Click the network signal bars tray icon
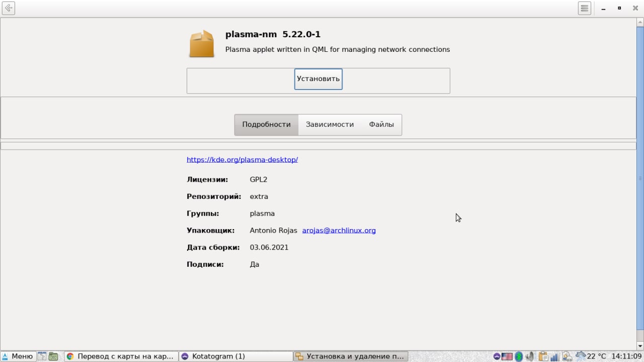The width and height of the screenshot is (644, 362). tap(554, 356)
